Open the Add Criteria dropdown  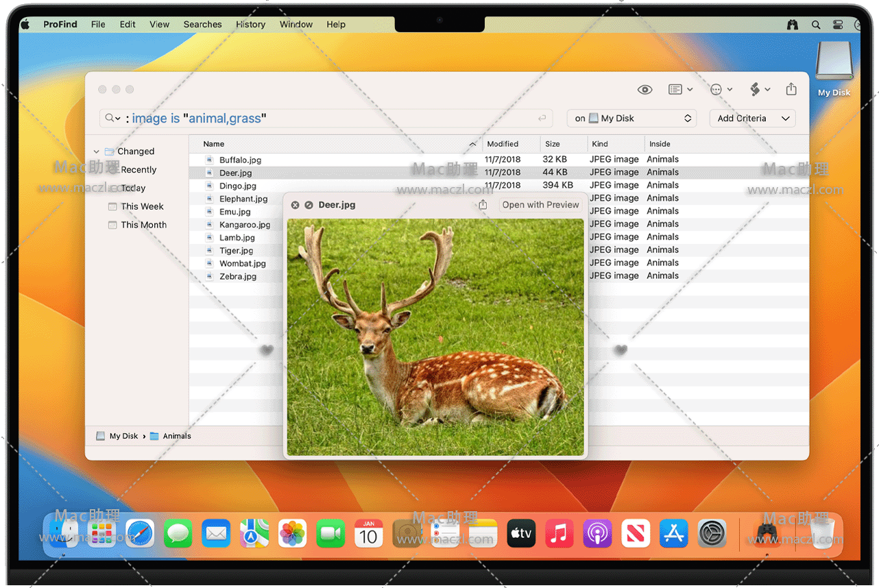(752, 119)
